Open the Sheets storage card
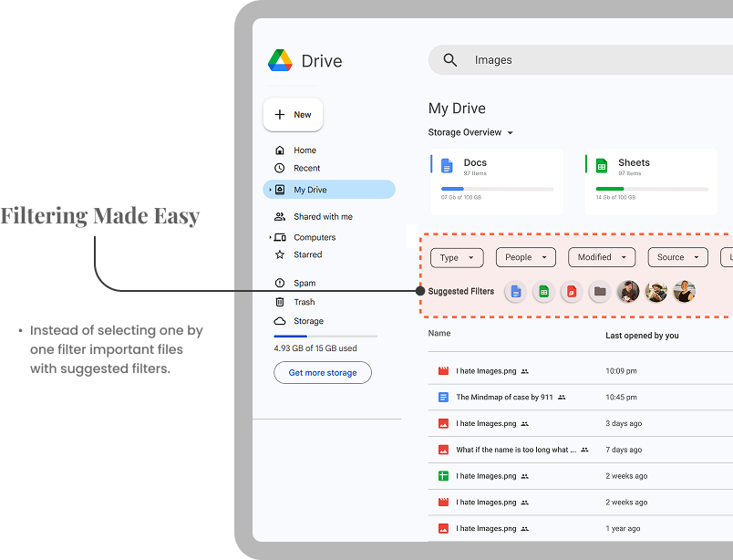The height and width of the screenshot is (560, 733). (651, 182)
